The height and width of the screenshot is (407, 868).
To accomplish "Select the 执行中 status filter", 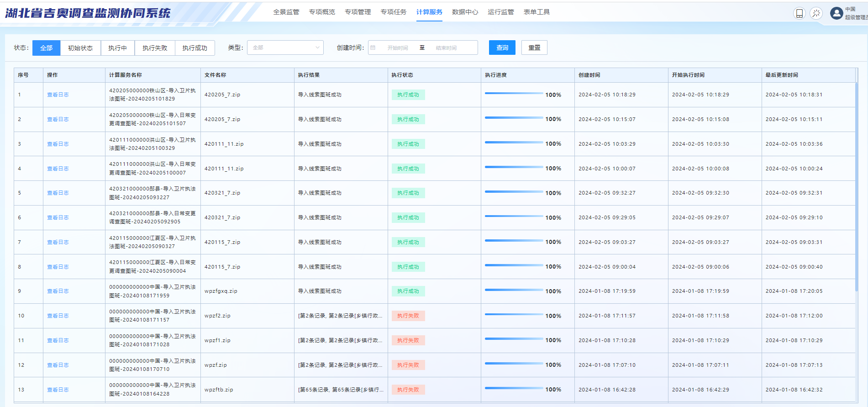I will 117,48.
